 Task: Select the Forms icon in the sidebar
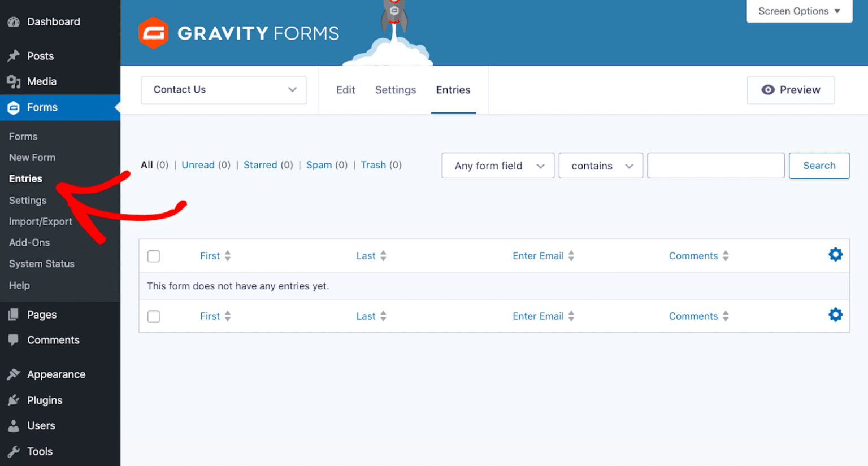click(x=13, y=107)
